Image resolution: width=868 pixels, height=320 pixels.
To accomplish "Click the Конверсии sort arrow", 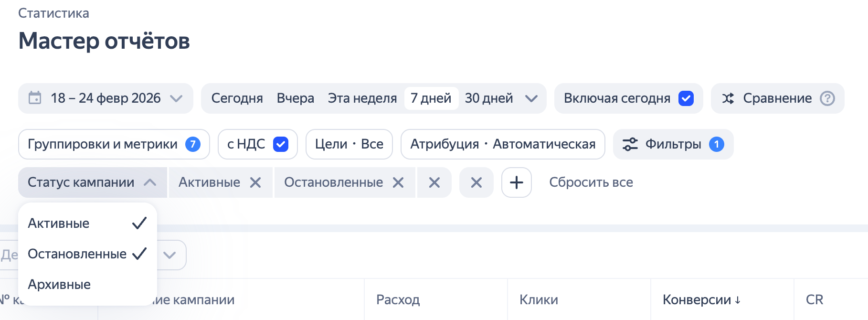I will point(738,300).
